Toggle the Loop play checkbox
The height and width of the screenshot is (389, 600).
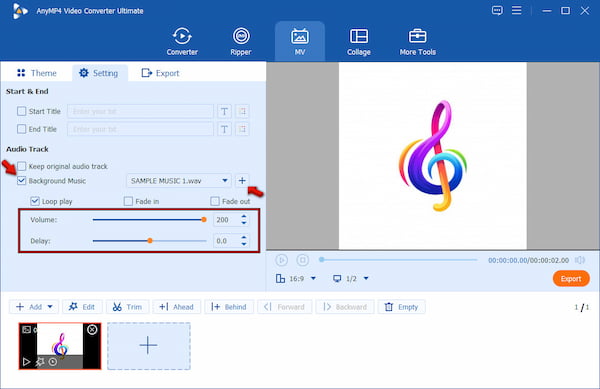click(35, 201)
